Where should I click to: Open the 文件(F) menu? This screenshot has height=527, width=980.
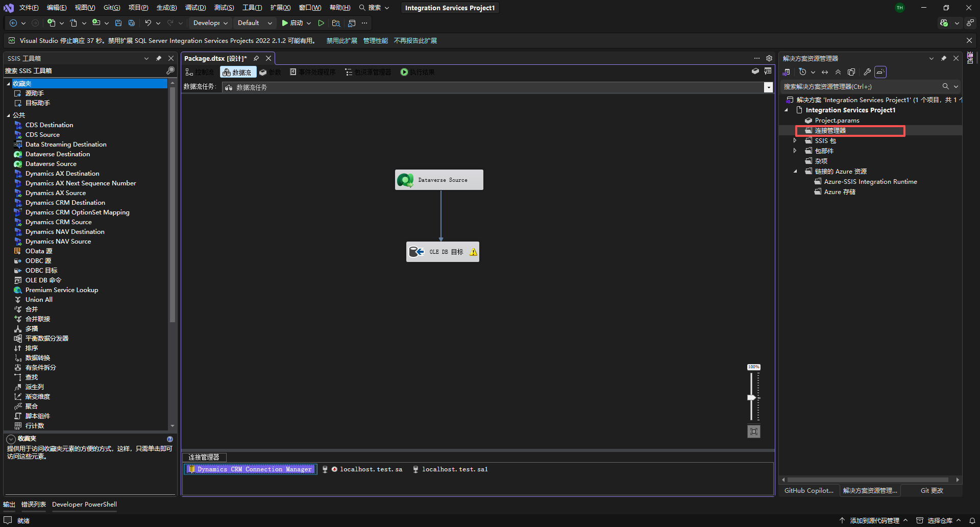coord(29,8)
